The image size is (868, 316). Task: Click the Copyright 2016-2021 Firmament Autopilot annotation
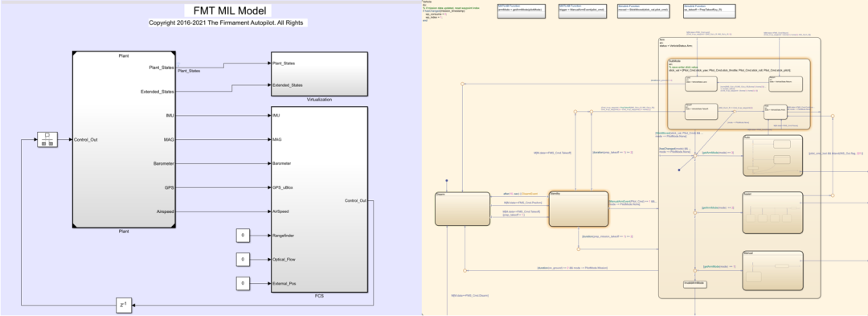227,23
